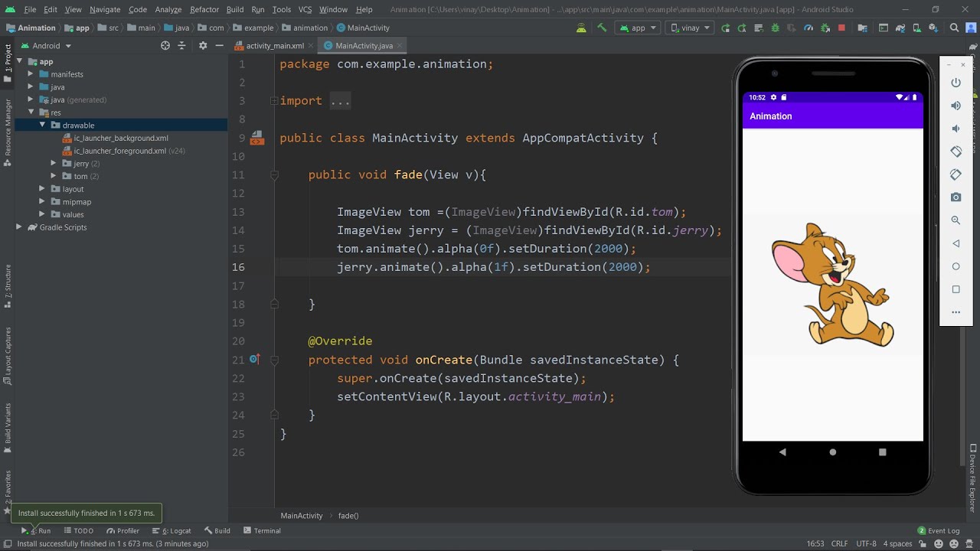The image size is (980, 551).
Task: Expand the Gradle Scripts node
Action: (x=19, y=227)
